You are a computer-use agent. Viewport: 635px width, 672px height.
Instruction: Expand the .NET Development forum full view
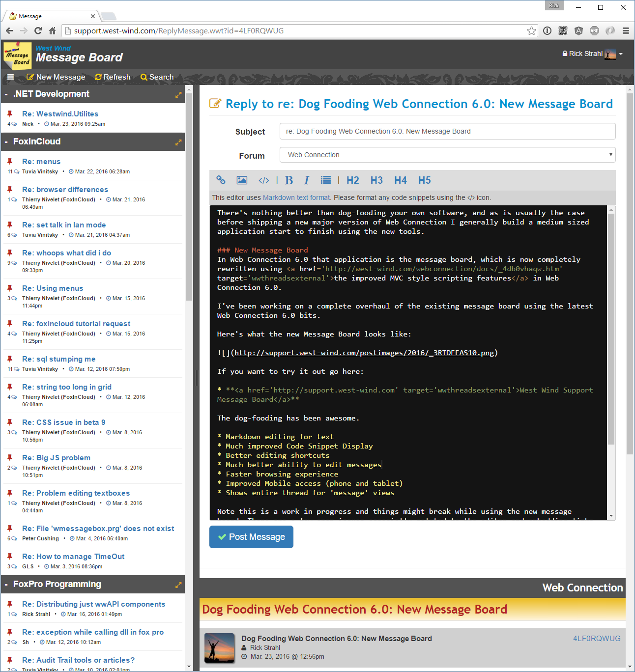coord(178,95)
